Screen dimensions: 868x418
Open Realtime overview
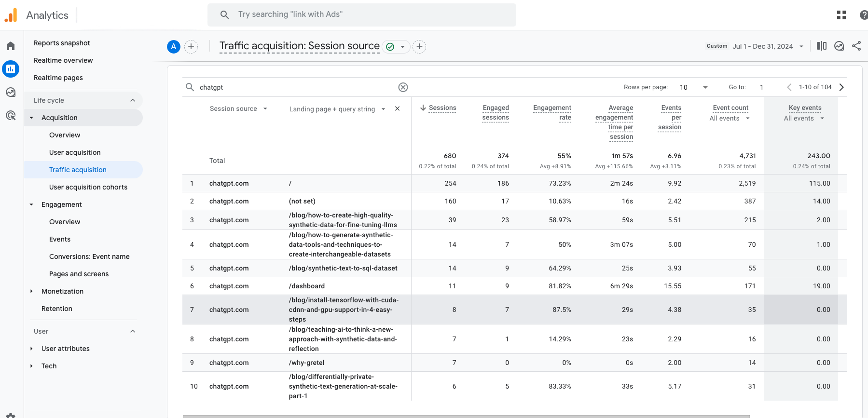(63, 60)
